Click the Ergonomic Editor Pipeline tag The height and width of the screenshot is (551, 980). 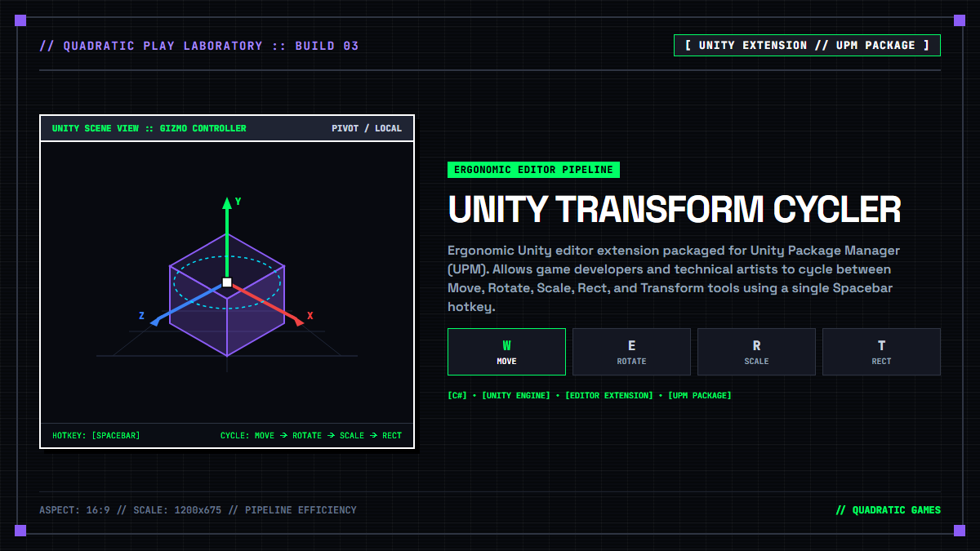(x=533, y=170)
